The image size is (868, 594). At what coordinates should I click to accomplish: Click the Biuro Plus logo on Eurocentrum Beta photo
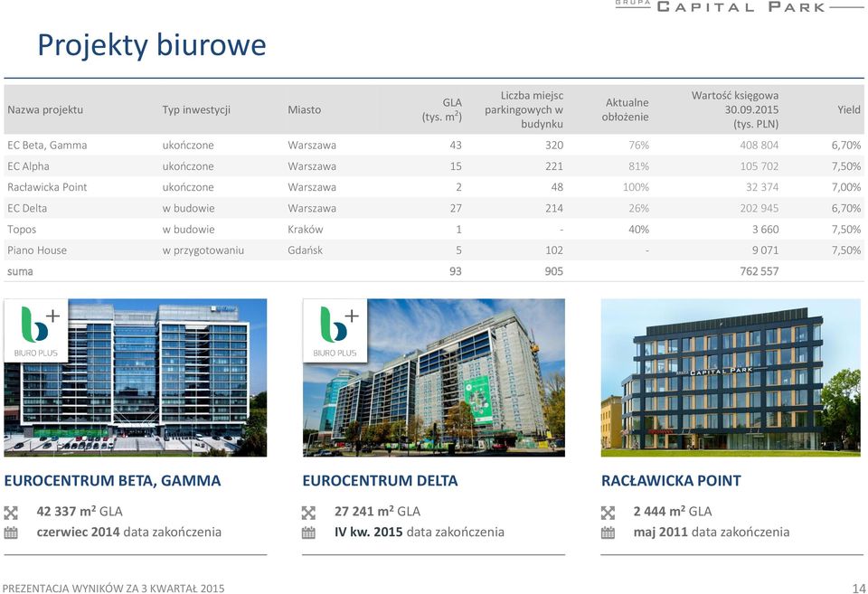tap(36, 331)
